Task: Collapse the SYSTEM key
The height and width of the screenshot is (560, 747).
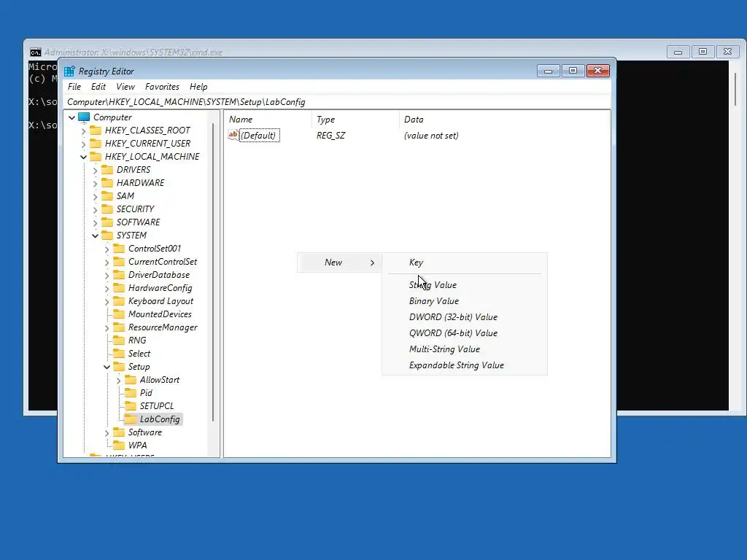Action: coord(96,236)
